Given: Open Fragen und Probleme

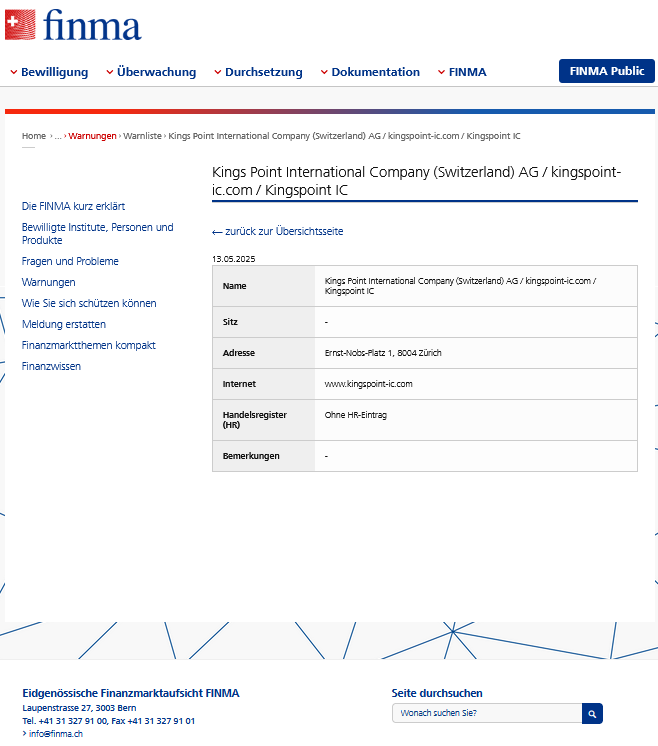Looking at the screenshot, I should point(70,261).
